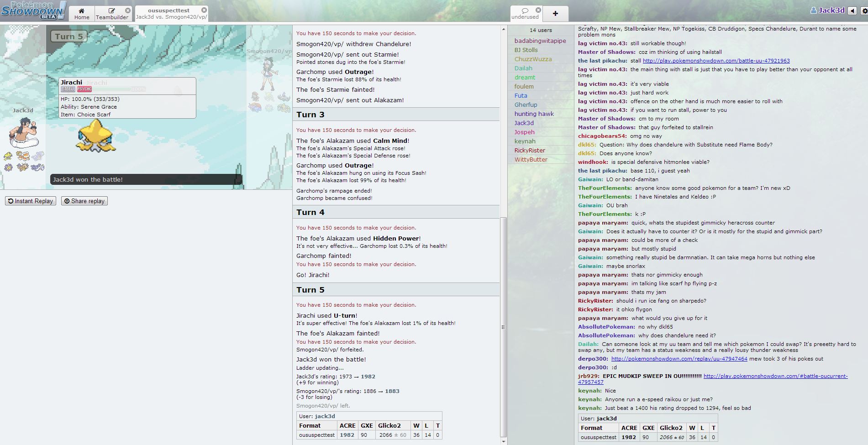Open the battle-uu-47921963 link in chat
This screenshot has width=868, height=445.
pyautogui.click(x=716, y=61)
